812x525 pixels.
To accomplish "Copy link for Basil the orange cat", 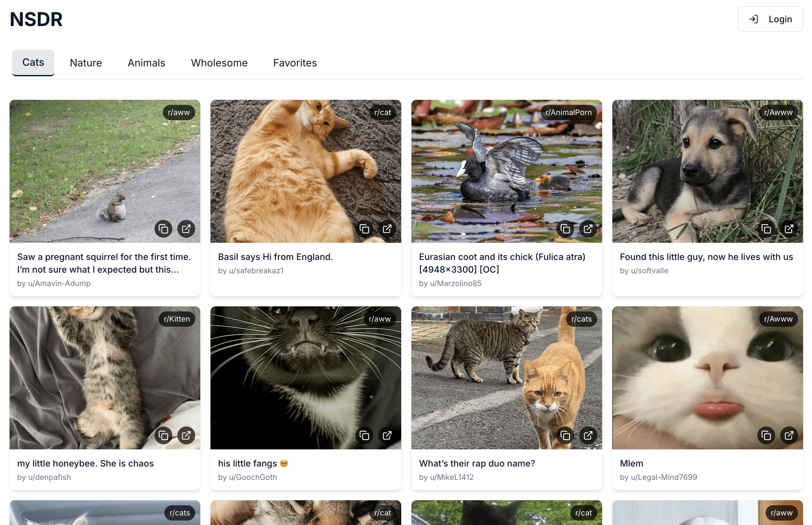I will pyautogui.click(x=364, y=229).
